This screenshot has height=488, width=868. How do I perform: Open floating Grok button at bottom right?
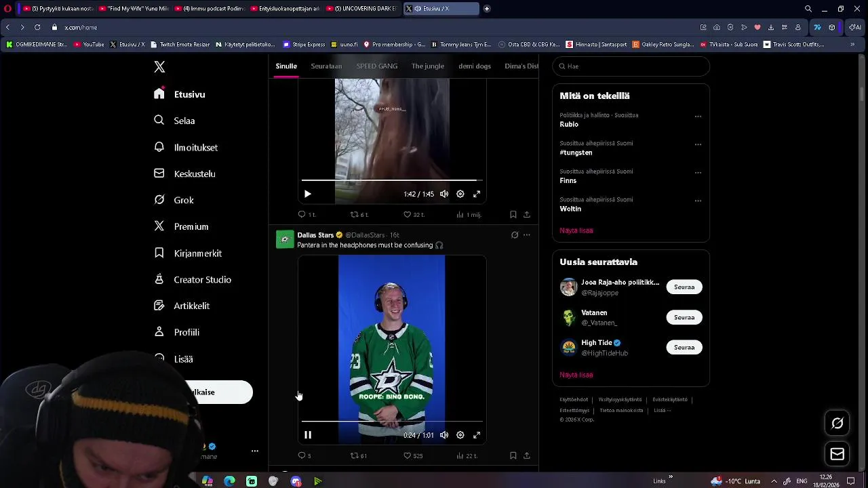(837, 423)
